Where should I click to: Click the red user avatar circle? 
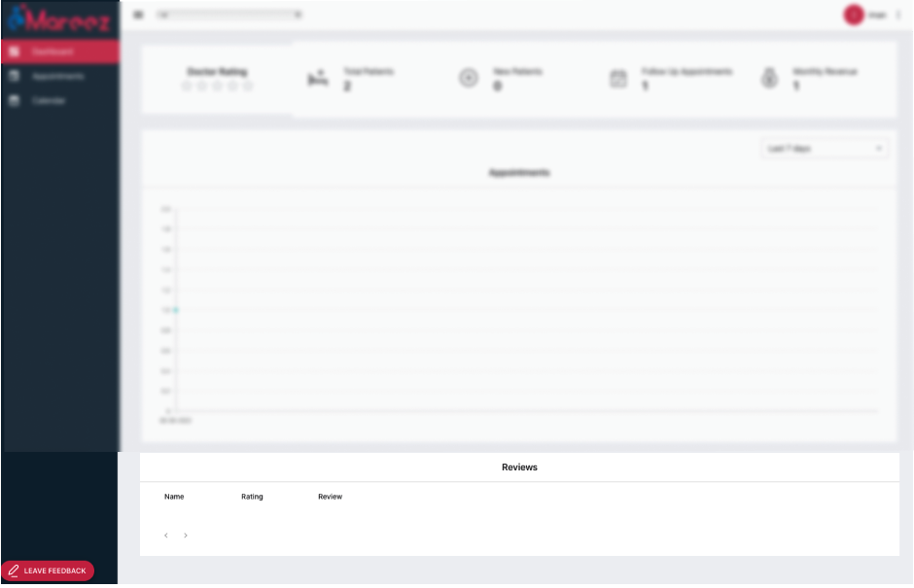point(854,15)
